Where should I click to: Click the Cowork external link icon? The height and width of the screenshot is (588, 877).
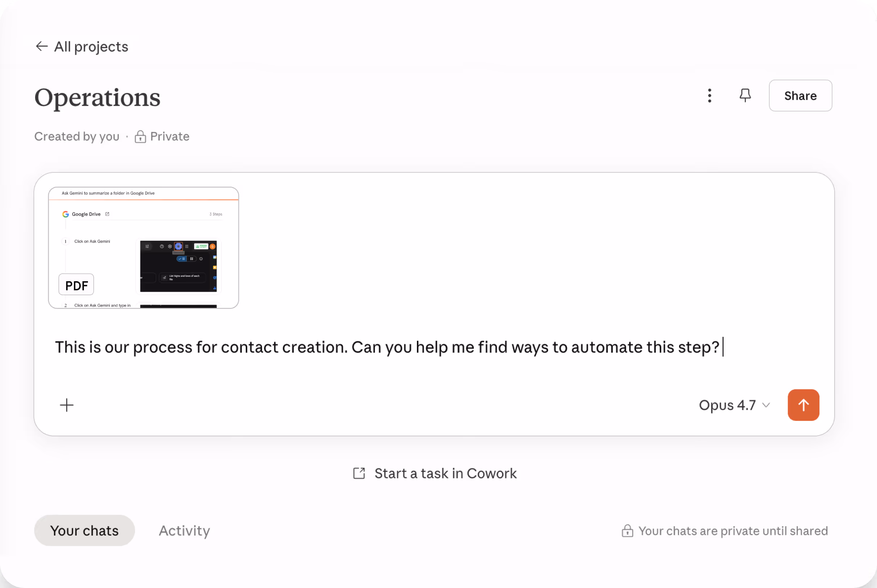(359, 473)
